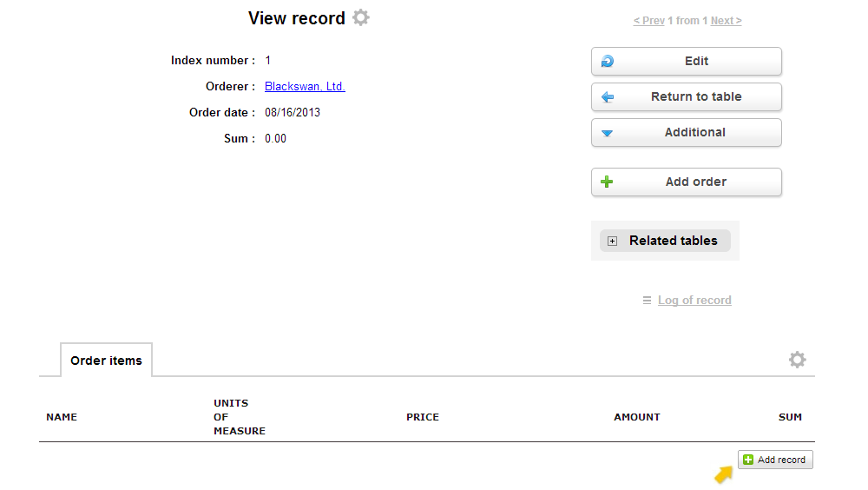
Task: Open the Log of record link
Action: point(694,300)
